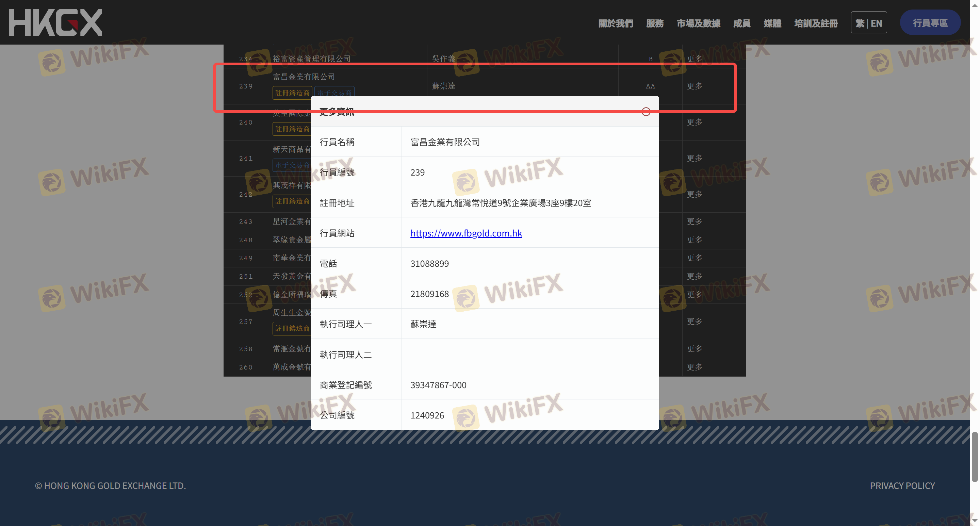Click the 註冊鑄造商 tag under 富昌金業
The image size is (980, 526).
(x=292, y=93)
